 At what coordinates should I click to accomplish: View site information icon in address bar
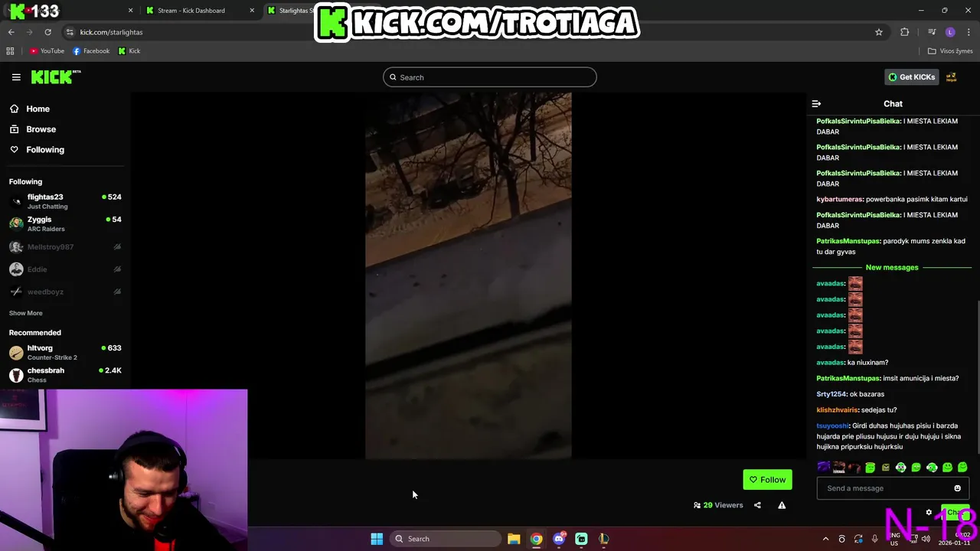pyautogui.click(x=70, y=32)
